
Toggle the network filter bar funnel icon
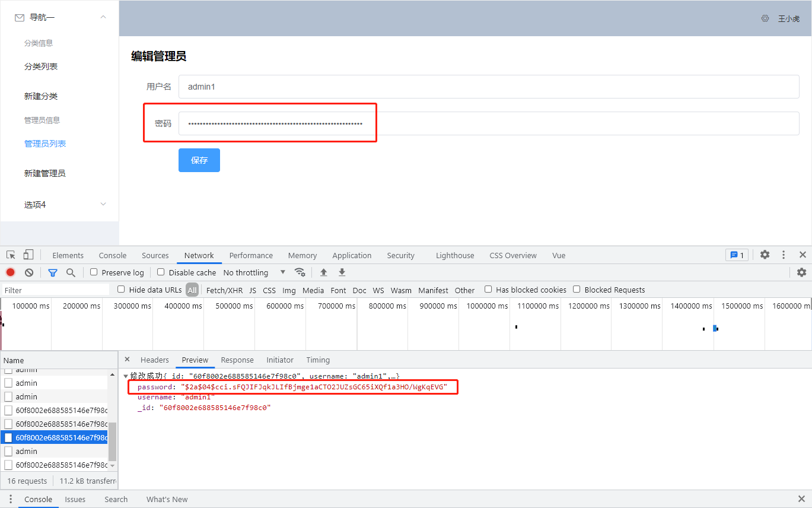pyautogui.click(x=52, y=272)
